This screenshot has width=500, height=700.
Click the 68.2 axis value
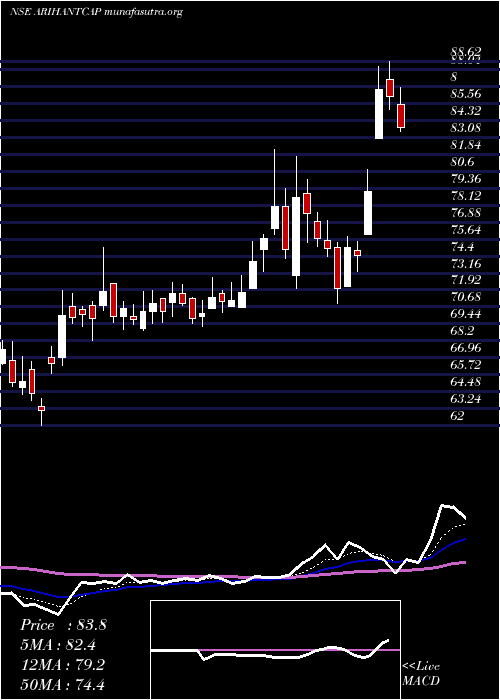(462, 331)
